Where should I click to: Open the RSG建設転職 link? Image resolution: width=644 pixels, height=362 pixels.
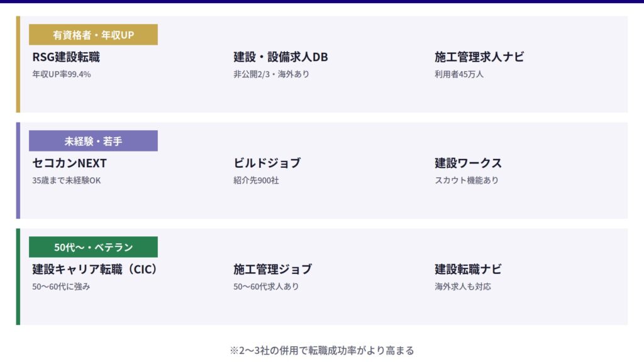tap(66, 57)
